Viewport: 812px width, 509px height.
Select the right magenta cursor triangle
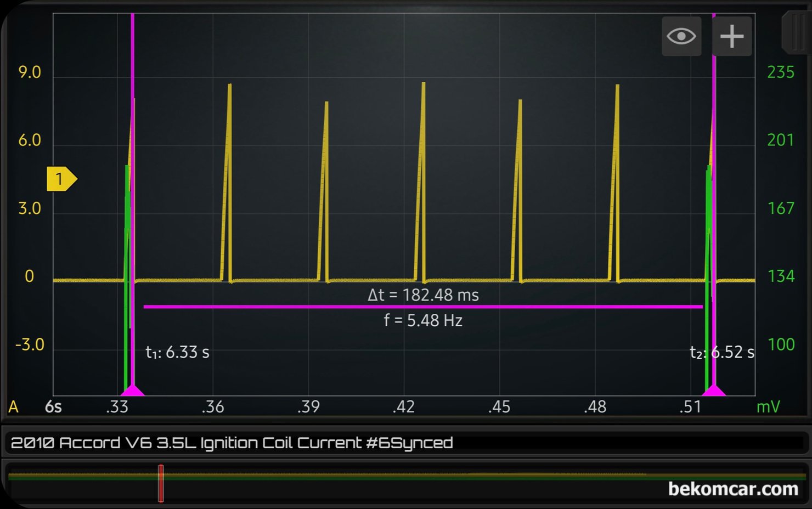point(714,390)
